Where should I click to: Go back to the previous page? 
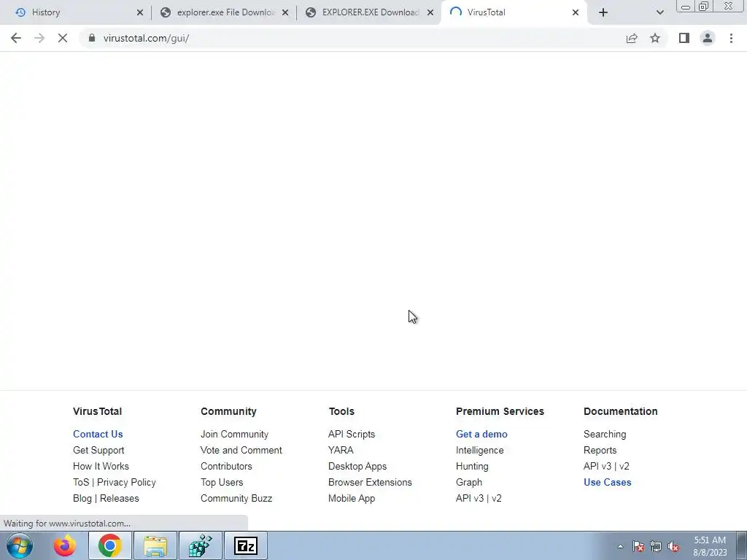[16, 38]
